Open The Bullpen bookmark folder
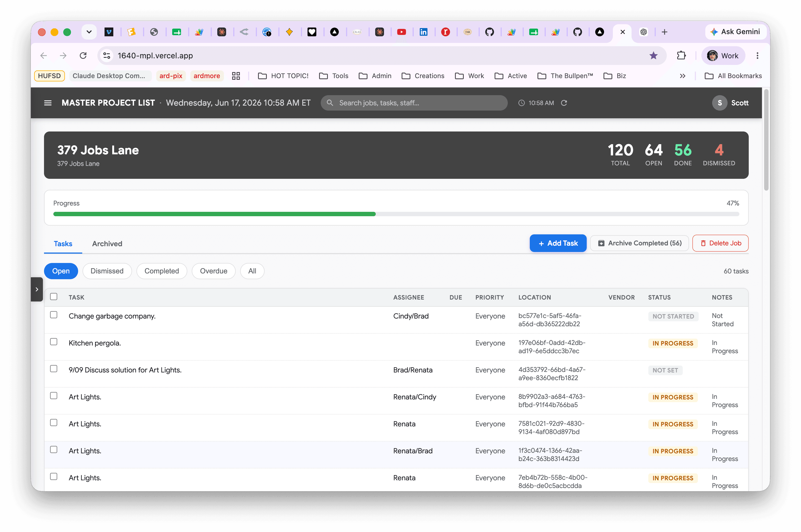801x532 pixels. [x=565, y=76]
